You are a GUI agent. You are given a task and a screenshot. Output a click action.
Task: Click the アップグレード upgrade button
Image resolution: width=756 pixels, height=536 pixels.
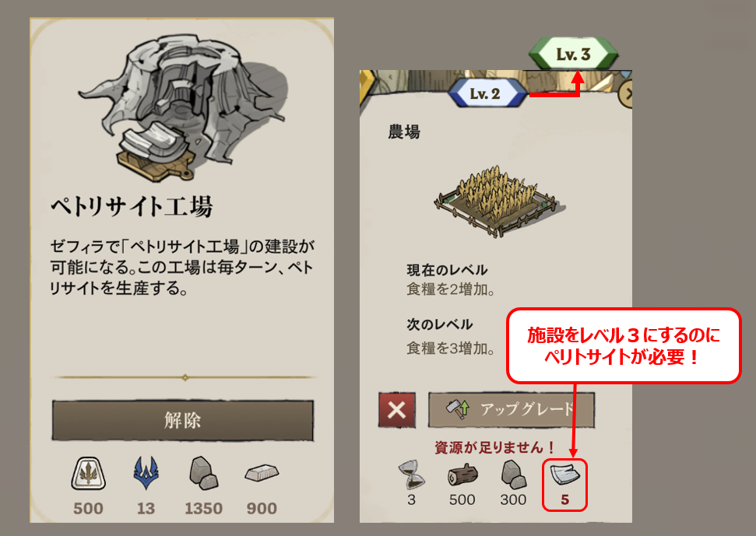pos(511,410)
